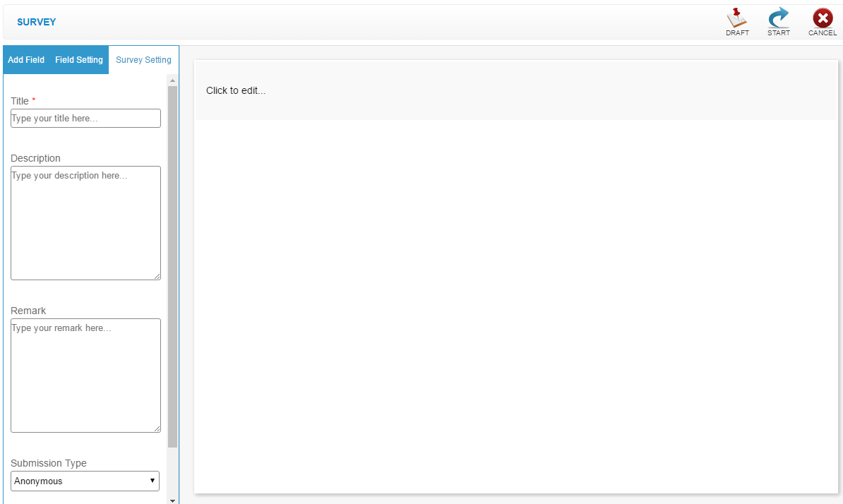Image resolution: width=843 pixels, height=504 pixels.
Task: Click the settings panel scrollbar thumb
Action: tap(172, 267)
